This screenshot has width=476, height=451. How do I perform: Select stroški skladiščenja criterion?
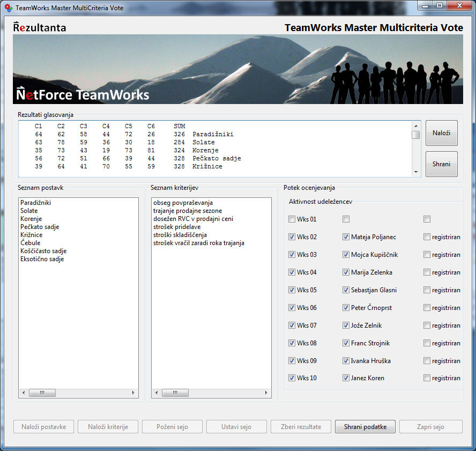pos(180,235)
